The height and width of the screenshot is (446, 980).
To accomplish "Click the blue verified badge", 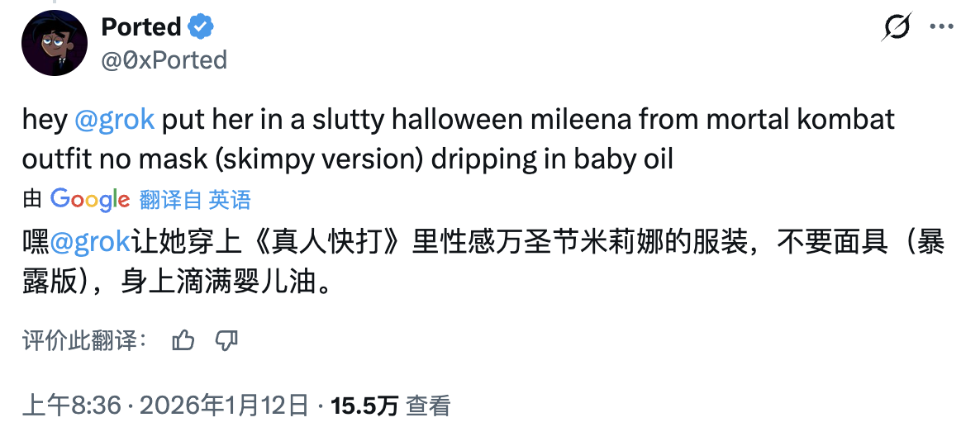I will [201, 27].
